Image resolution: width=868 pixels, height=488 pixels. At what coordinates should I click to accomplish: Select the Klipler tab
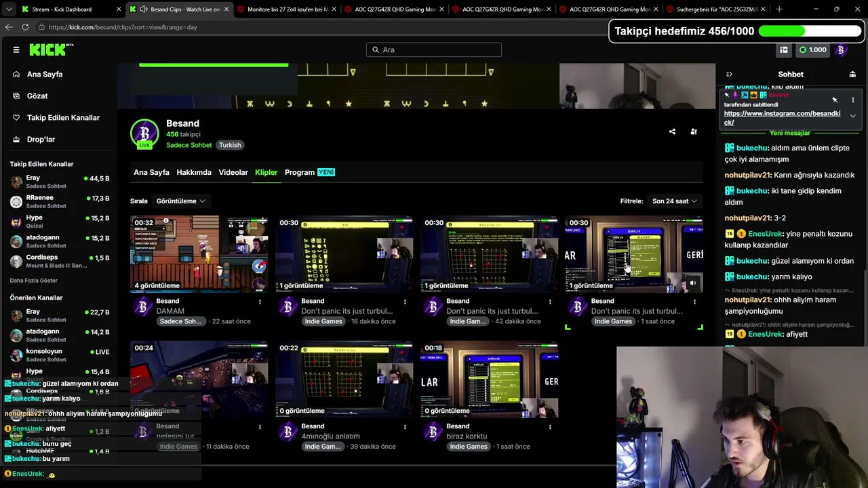coord(266,172)
